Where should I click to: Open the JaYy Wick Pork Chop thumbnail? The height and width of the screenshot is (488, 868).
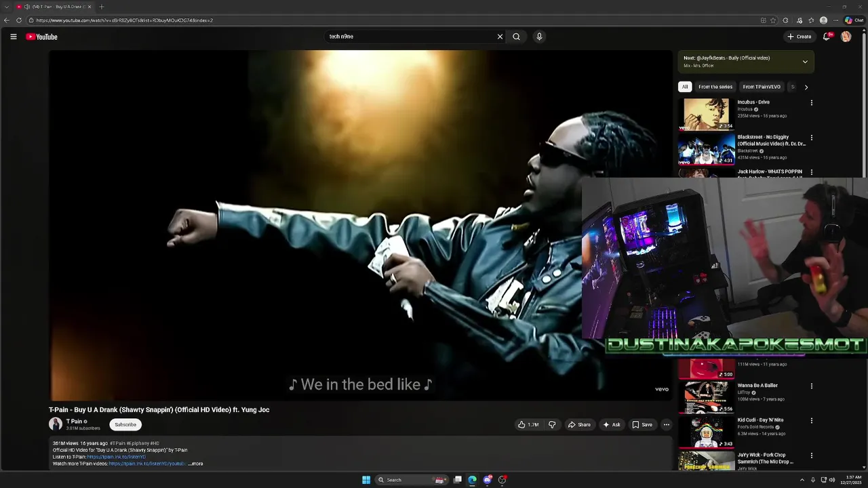pyautogui.click(x=707, y=461)
